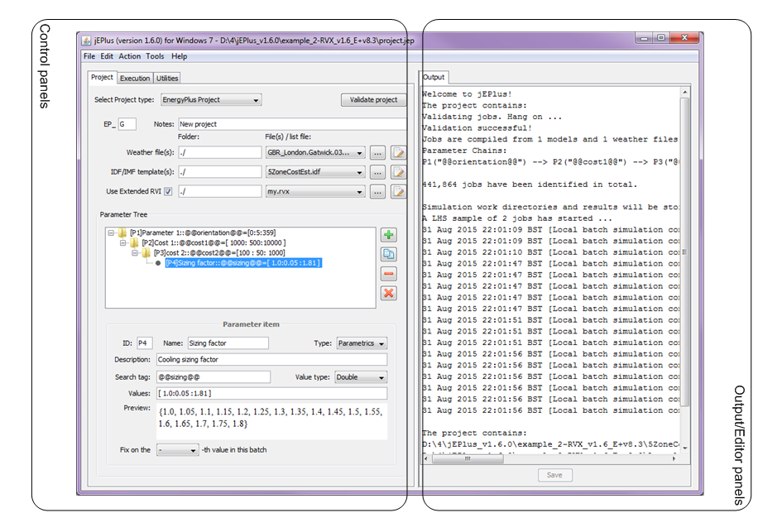This screenshot has width=782, height=532.
Task: Open the Value type Double dropdown
Action: 361,377
